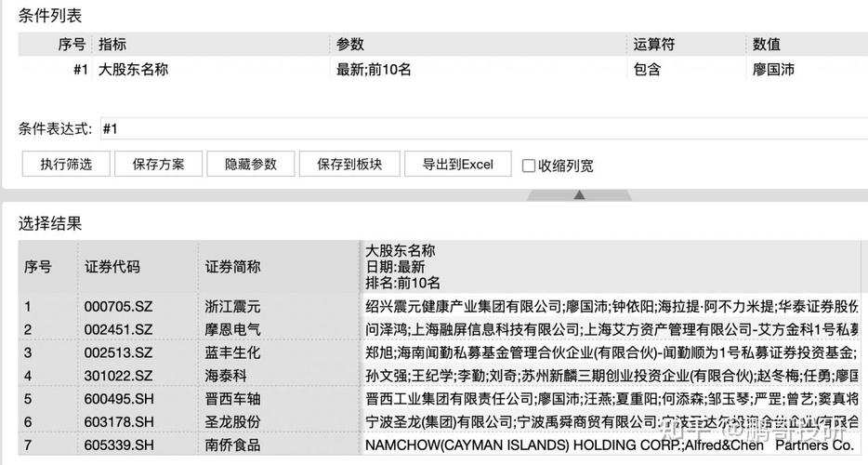Select condition row #1 大股东名称
This screenshot has width=868, height=465.
point(443,69)
